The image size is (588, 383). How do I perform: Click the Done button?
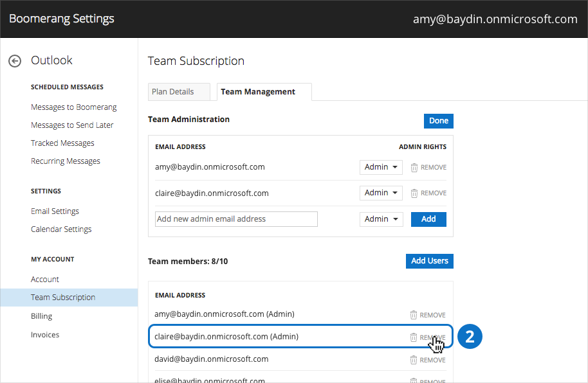click(438, 121)
